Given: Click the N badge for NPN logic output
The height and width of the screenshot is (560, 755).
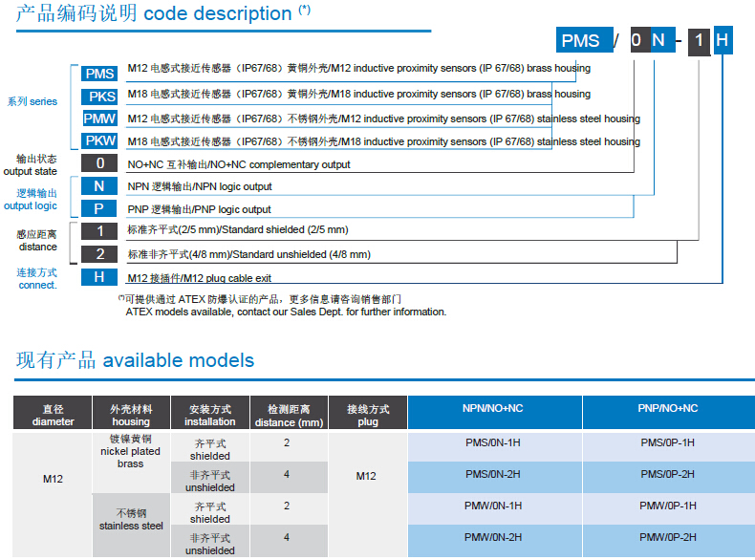Looking at the screenshot, I should click(x=99, y=186).
